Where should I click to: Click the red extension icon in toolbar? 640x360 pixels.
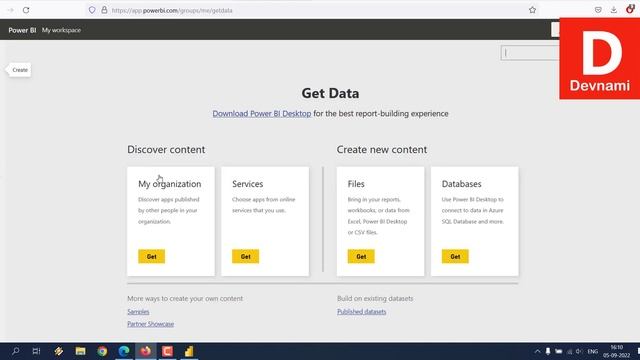pyautogui.click(x=630, y=9)
